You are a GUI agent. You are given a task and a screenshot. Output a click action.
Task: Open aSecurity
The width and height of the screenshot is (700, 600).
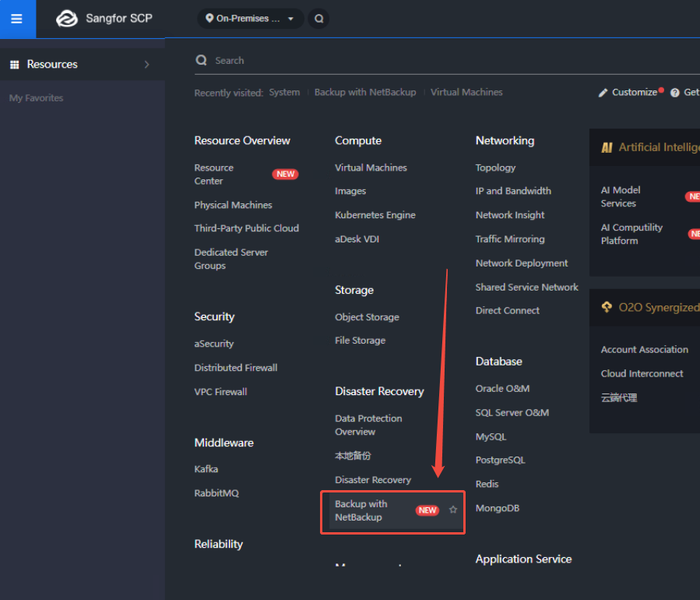tap(214, 344)
